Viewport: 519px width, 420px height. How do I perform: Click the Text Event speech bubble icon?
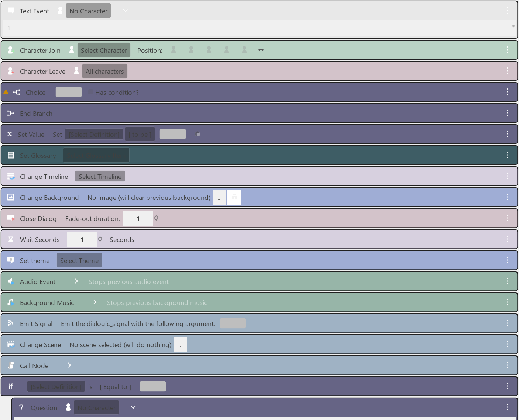(11, 11)
